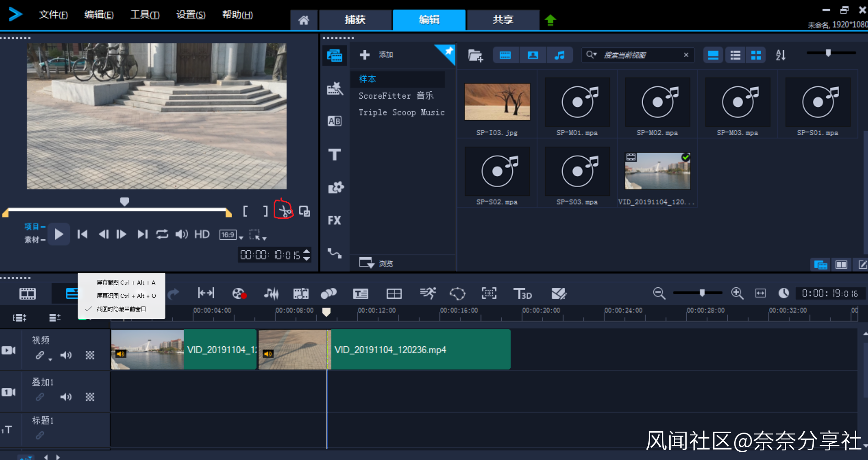The width and height of the screenshot is (868, 460).
Task: Open the FX filter library
Action: (334, 221)
